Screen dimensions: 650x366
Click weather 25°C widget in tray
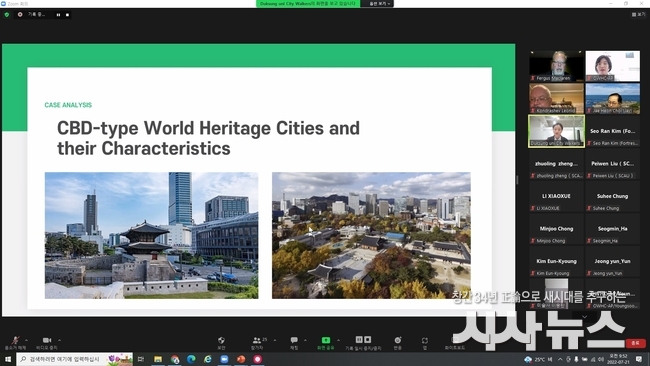point(538,359)
